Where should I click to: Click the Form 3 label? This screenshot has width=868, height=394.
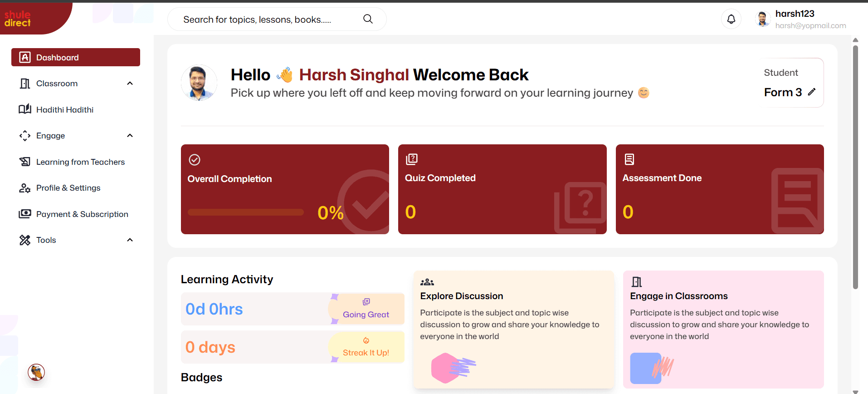(783, 92)
